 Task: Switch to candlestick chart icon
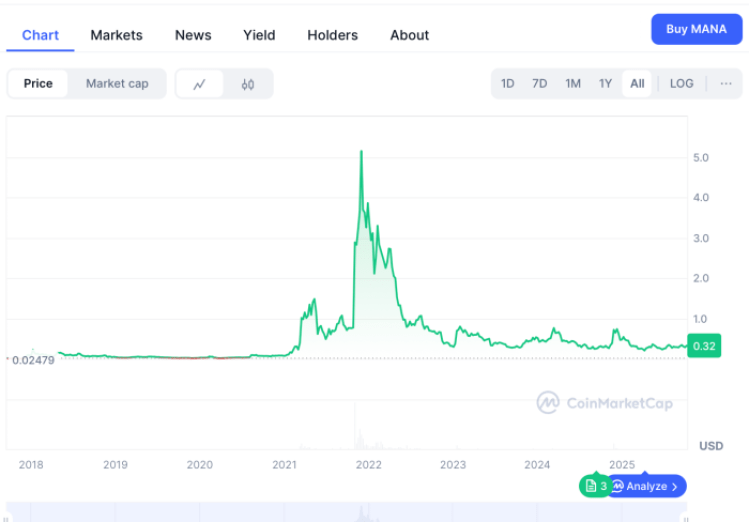tap(247, 84)
